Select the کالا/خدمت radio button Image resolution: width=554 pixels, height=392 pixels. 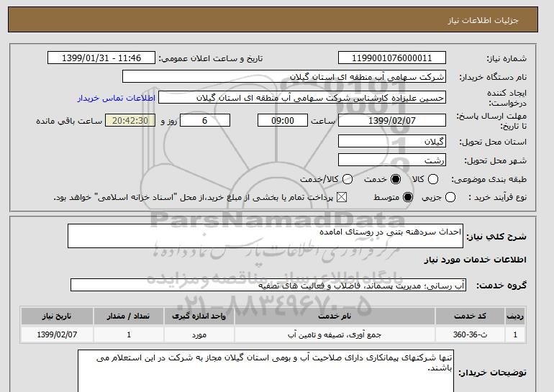point(348,179)
